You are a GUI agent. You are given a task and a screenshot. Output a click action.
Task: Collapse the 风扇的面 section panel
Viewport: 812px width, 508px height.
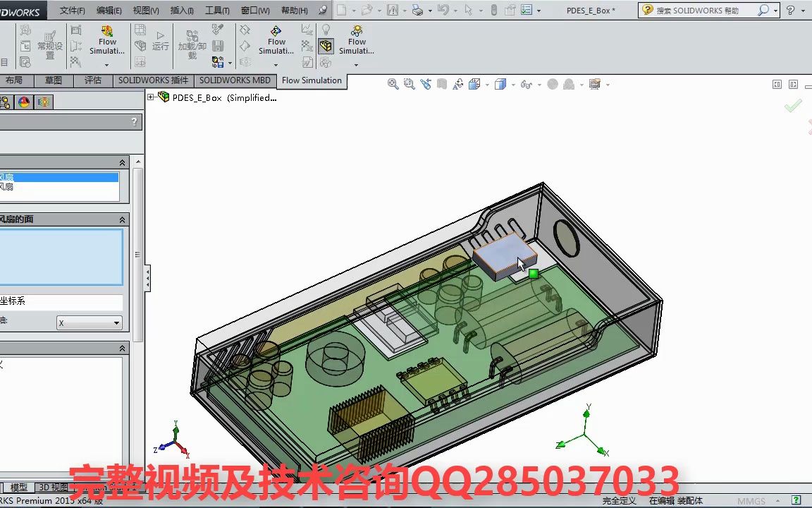(x=121, y=219)
